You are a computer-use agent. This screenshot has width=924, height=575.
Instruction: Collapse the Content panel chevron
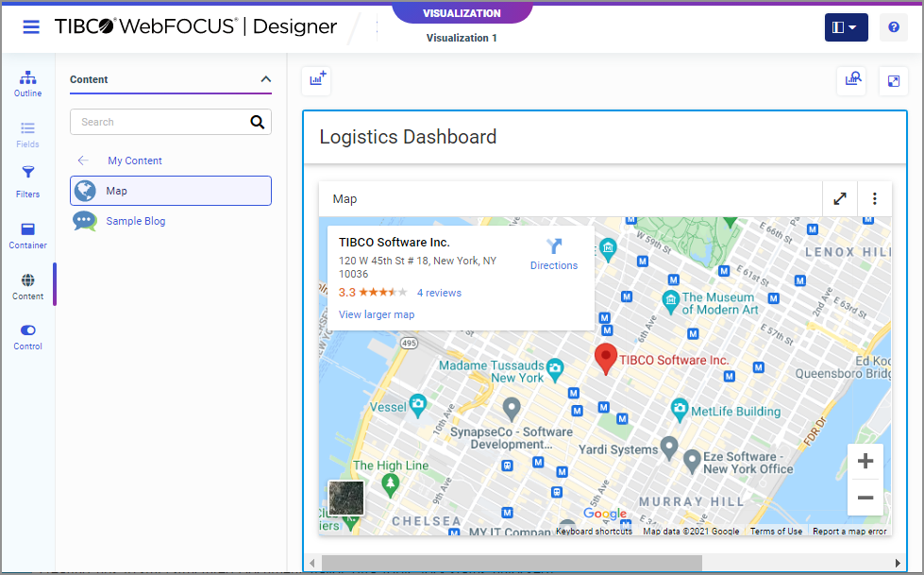266,79
